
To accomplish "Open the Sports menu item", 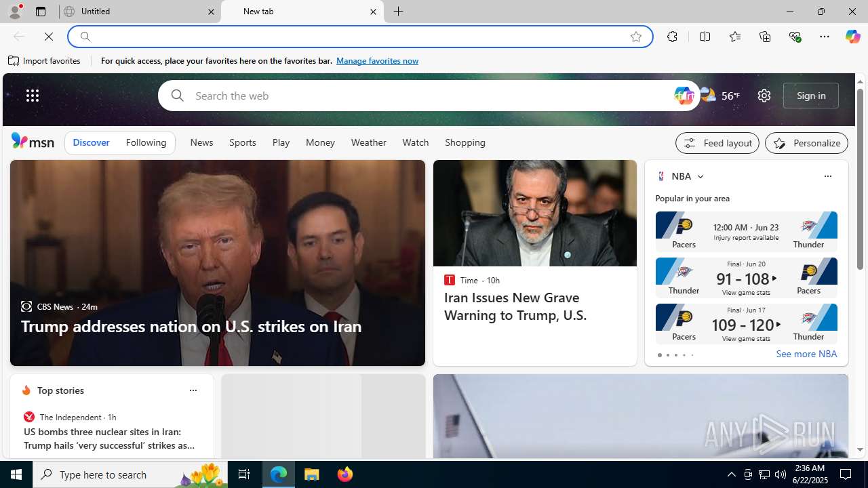I will tap(243, 142).
